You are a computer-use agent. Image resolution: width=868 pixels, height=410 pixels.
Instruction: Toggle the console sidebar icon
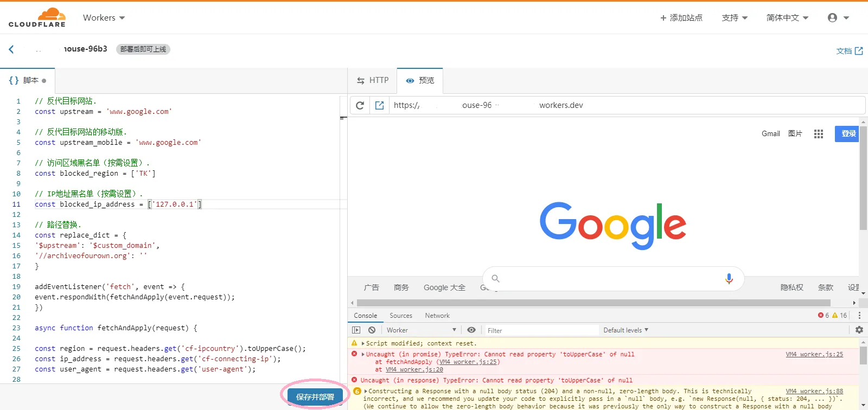356,330
